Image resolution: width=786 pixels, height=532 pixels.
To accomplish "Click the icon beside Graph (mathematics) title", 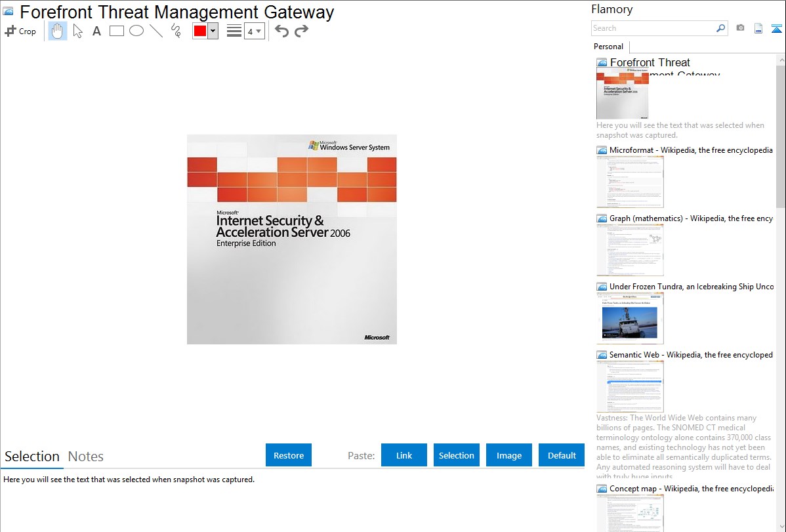I will pyautogui.click(x=602, y=218).
